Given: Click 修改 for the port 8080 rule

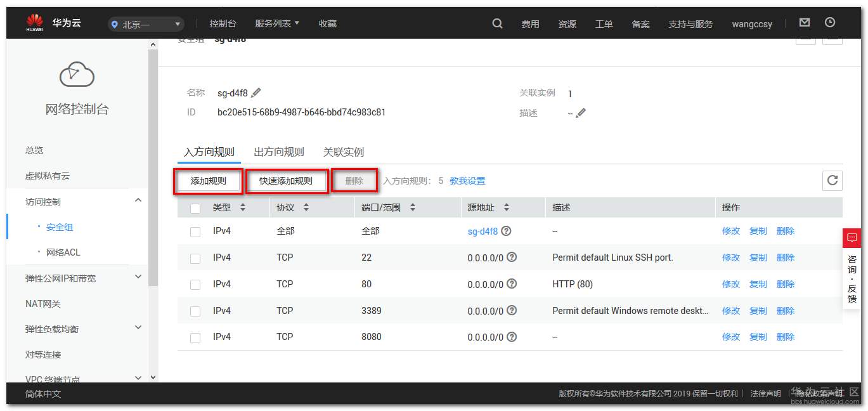Looking at the screenshot, I should pos(731,337).
